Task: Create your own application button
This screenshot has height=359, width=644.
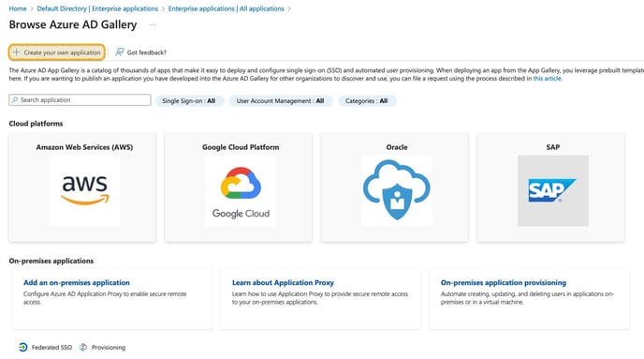Action: coord(57,52)
